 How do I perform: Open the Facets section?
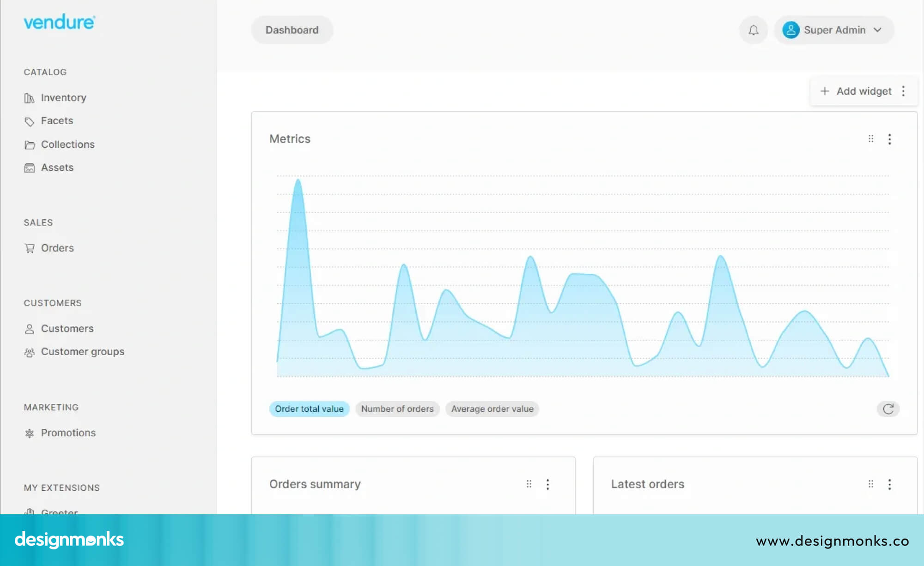[x=57, y=120]
